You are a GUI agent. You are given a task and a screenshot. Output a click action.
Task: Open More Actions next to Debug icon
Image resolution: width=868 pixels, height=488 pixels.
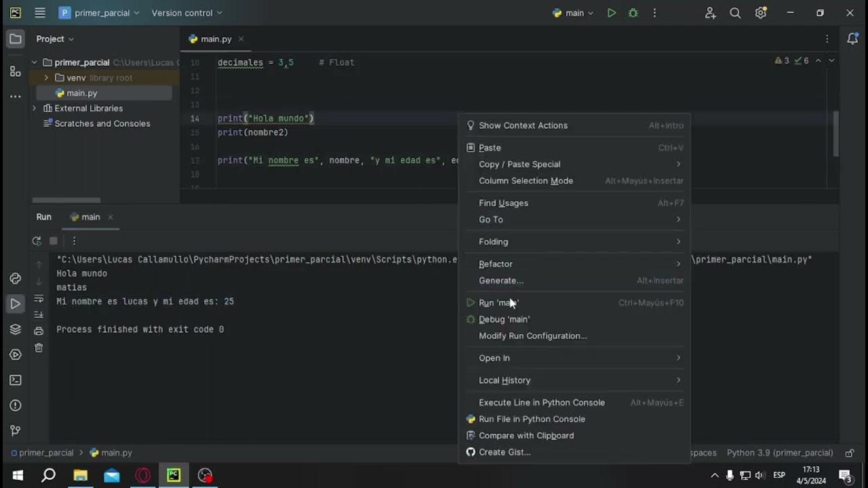coord(654,13)
